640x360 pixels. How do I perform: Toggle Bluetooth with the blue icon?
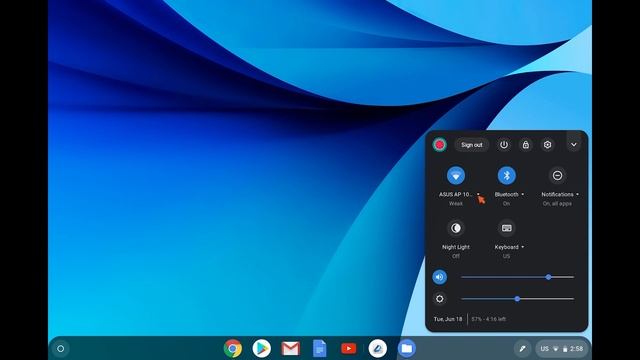(x=507, y=176)
